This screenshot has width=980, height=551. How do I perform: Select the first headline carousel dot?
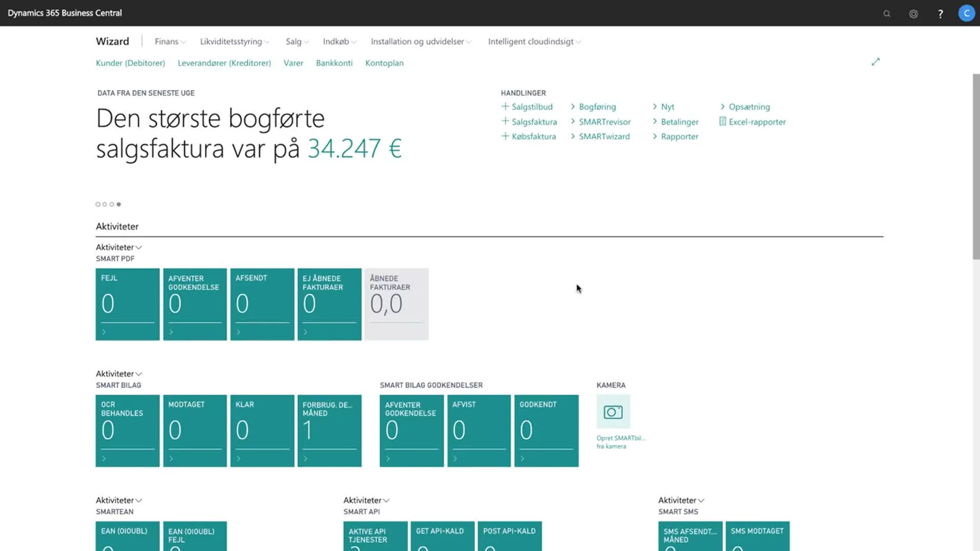98,204
